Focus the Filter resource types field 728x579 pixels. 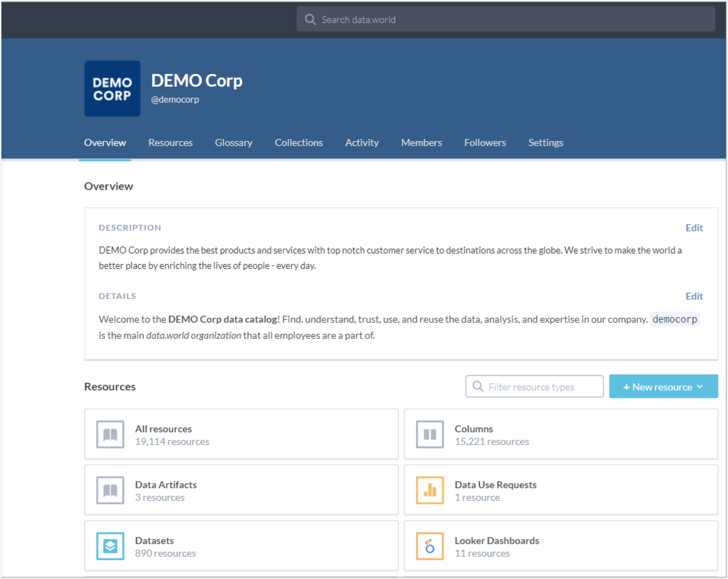tap(534, 386)
